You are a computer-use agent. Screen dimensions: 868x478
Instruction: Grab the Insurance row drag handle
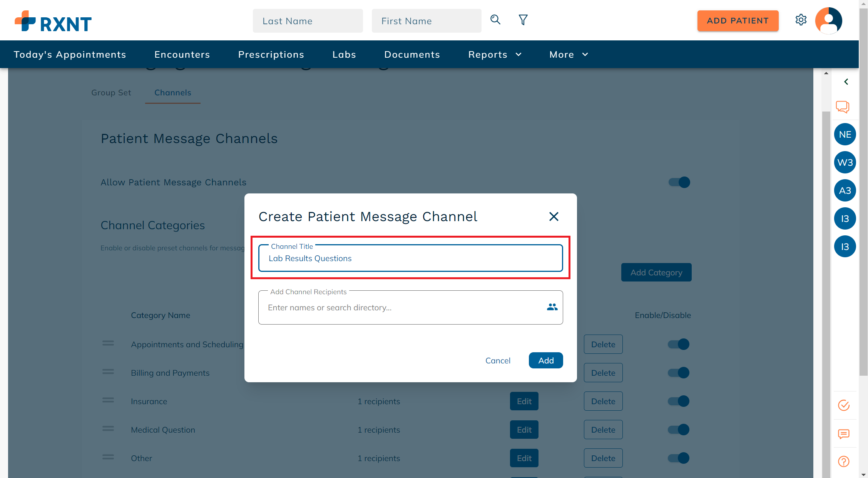coord(108,400)
